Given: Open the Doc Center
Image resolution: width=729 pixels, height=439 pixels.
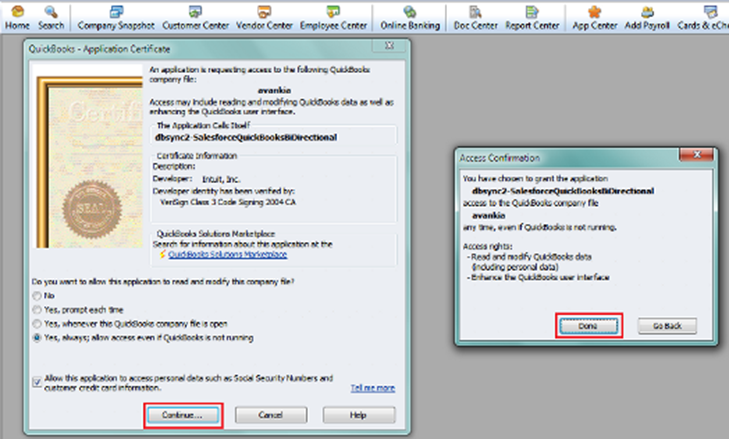Looking at the screenshot, I should (x=474, y=17).
